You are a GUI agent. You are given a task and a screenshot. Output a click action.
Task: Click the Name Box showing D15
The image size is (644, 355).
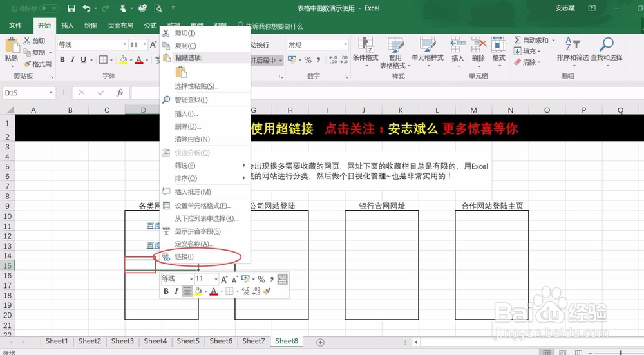tap(29, 93)
